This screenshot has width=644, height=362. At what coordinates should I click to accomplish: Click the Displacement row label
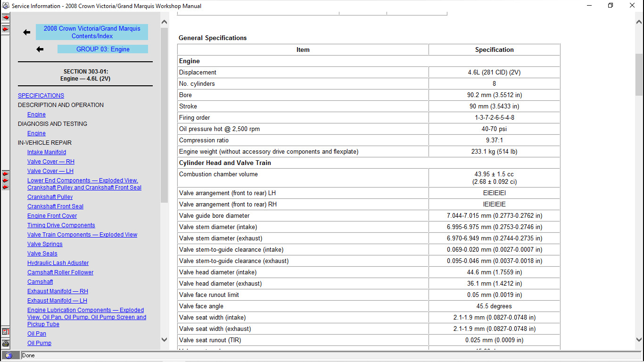click(198, 73)
